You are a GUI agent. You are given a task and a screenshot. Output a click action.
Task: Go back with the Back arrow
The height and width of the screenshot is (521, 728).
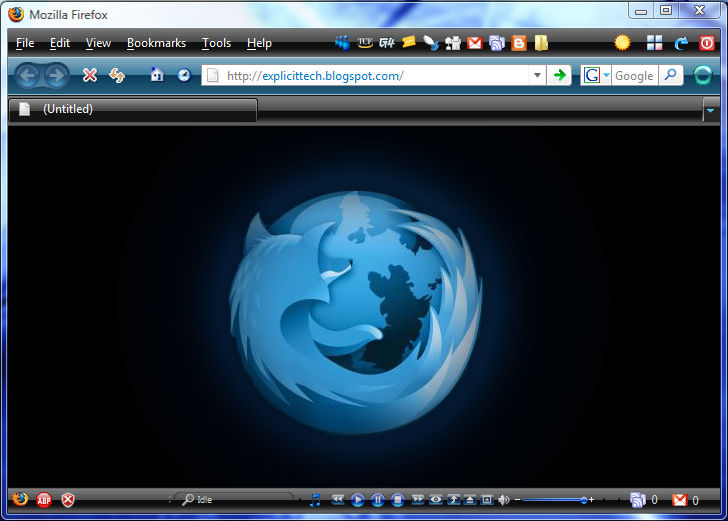pos(27,75)
